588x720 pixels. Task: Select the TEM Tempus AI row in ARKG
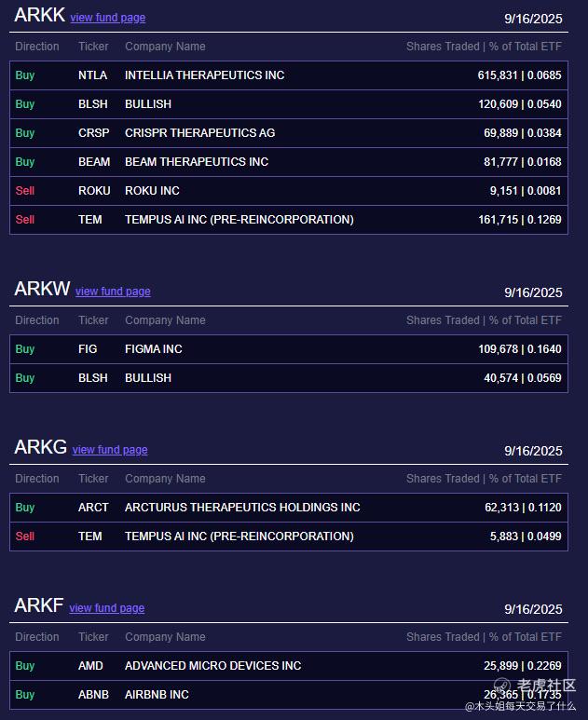[x=289, y=537]
